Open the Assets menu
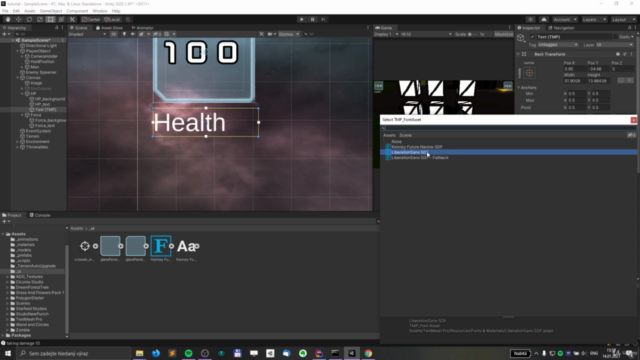This screenshot has width=640, height=360. 29,11
